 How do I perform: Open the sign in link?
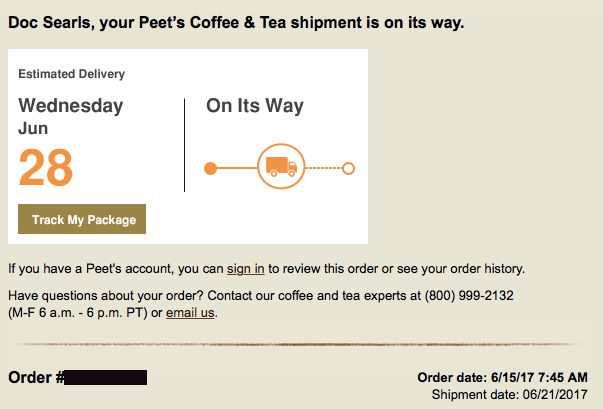tap(245, 269)
